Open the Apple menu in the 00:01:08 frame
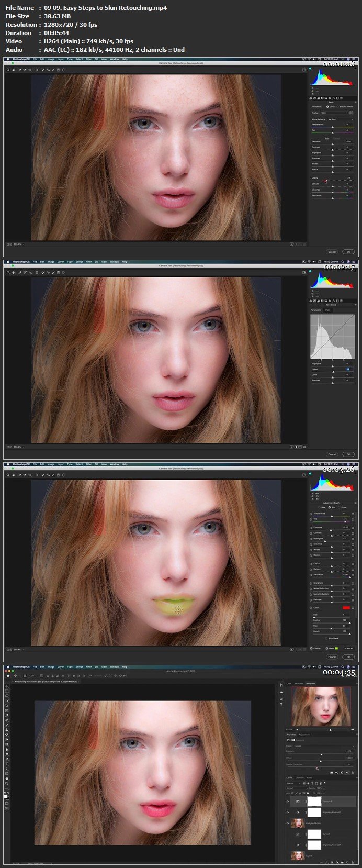Viewport: 362px width, 868px height. click(x=8, y=59)
